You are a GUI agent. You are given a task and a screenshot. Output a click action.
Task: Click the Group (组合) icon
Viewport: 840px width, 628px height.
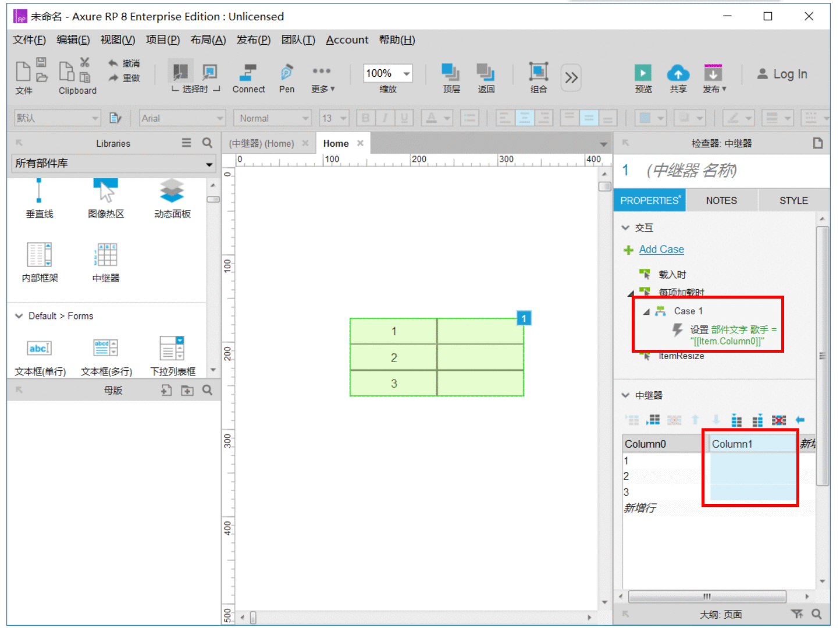pyautogui.click(x=538, y=72)
